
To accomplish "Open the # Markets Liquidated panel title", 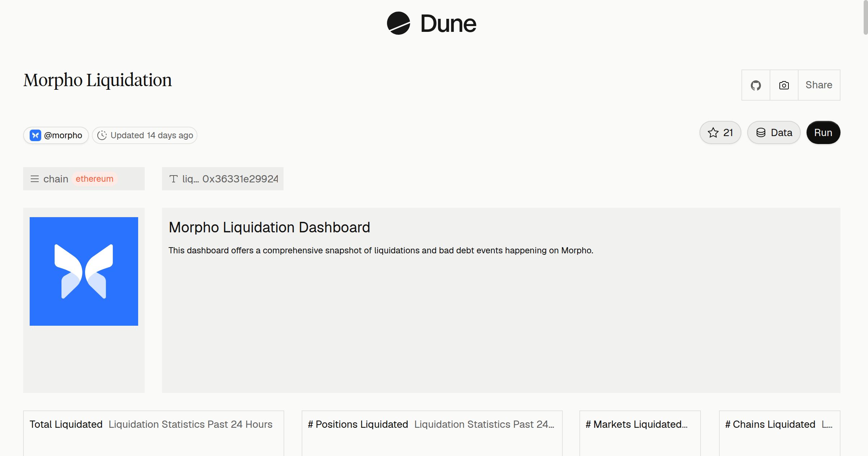I will (x=637, y=424).
